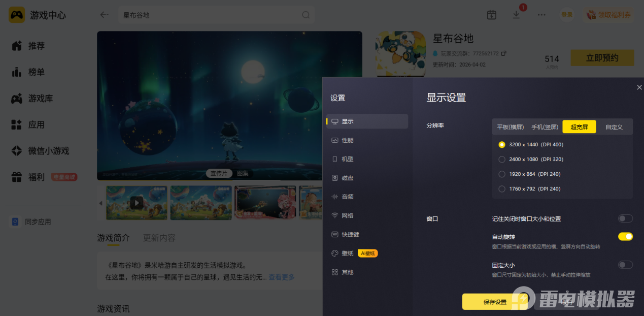The image size is (644, 316).
Task: Select 壁纸 settings category
Action: 367,254
